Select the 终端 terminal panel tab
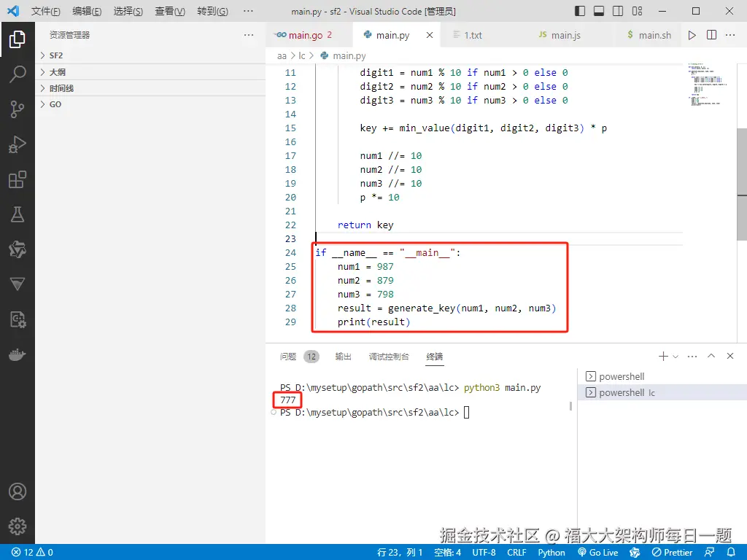The width and height of the screenshot is (747, 560). [435, 357]
